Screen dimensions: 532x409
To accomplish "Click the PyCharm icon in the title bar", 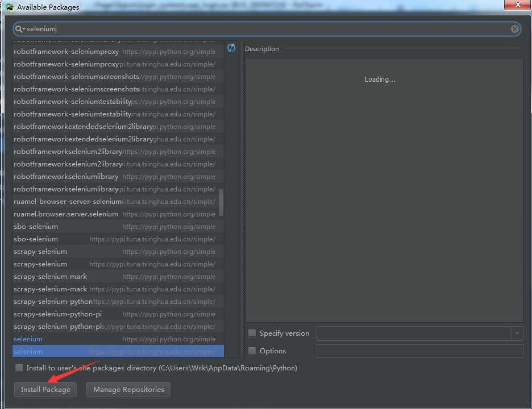I will (10, 7).
